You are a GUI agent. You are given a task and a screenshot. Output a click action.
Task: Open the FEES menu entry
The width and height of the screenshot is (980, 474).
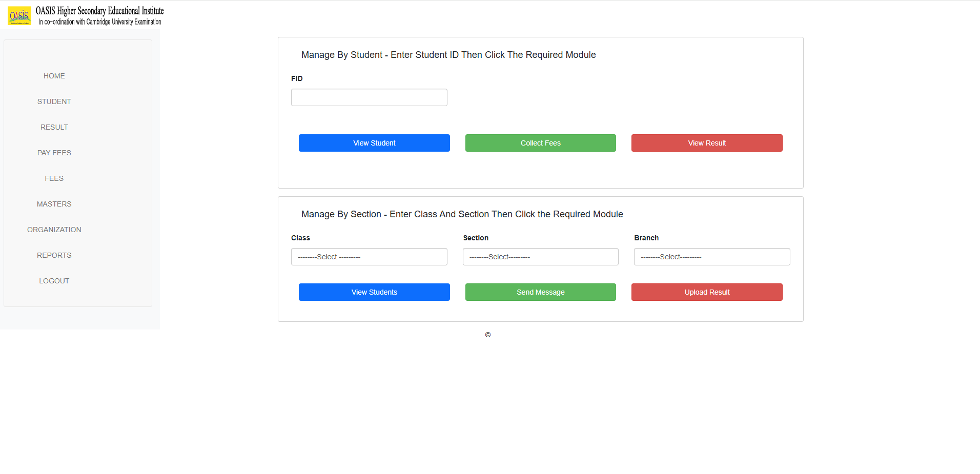pyautogui.click(x=54, y=178)
